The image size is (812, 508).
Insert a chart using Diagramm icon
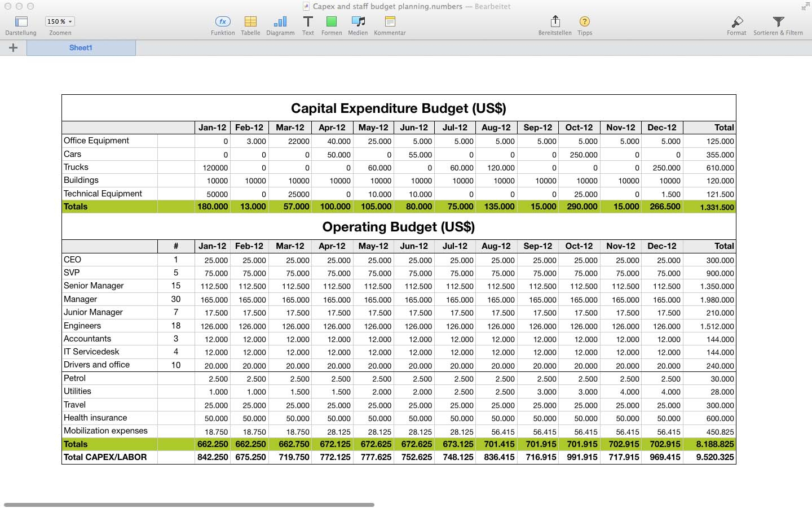280,22
